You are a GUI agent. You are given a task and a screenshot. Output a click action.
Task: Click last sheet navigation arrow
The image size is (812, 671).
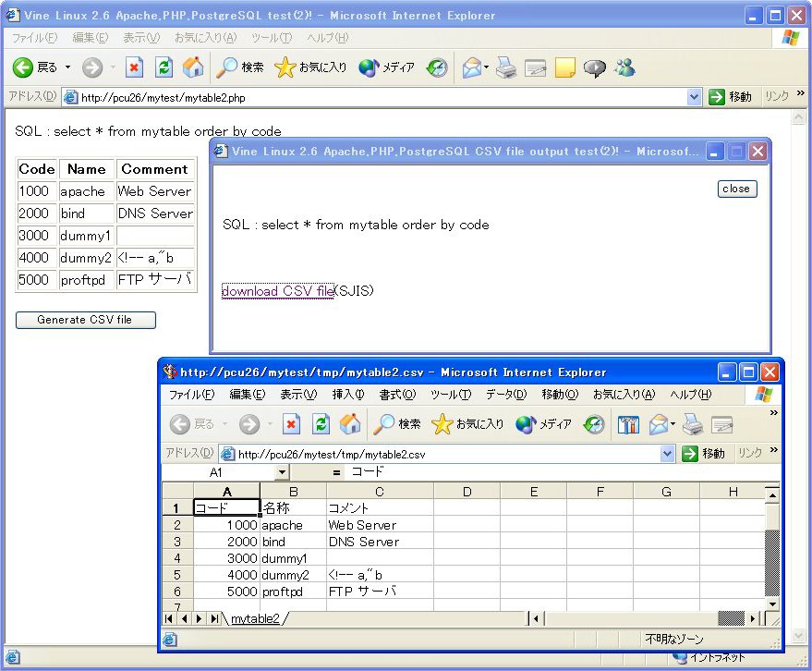213,618
